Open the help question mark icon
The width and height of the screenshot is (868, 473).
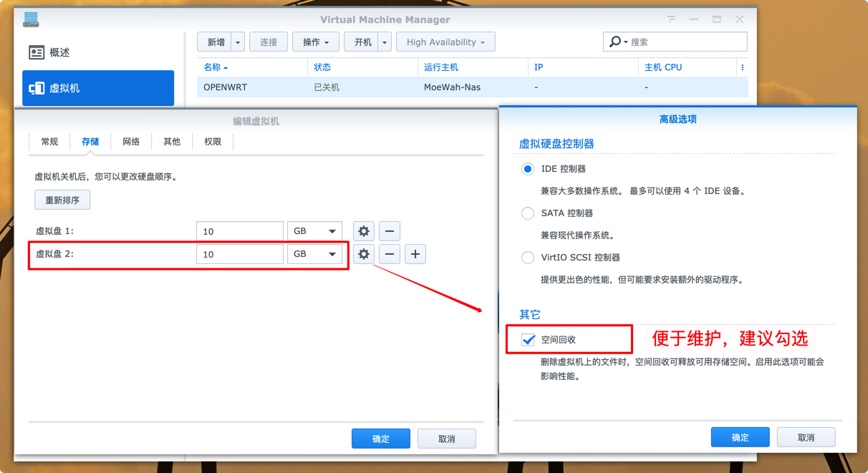click(671, 19)
